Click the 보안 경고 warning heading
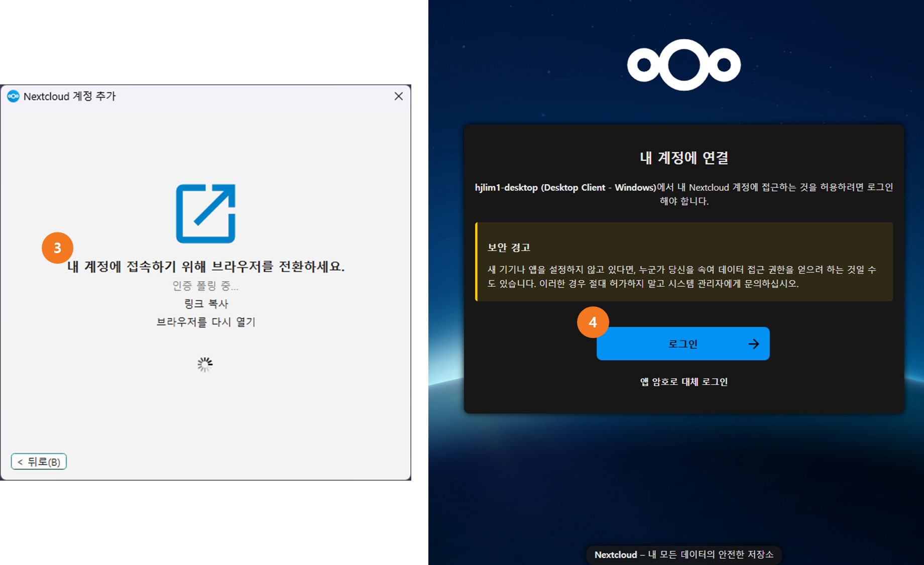Screen dimensions: 924x565 pos(509,248)
